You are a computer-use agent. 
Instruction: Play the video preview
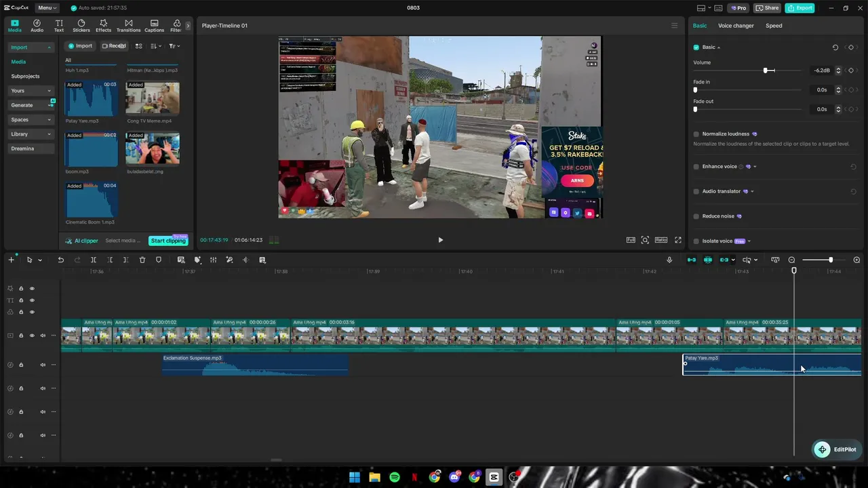440,240
